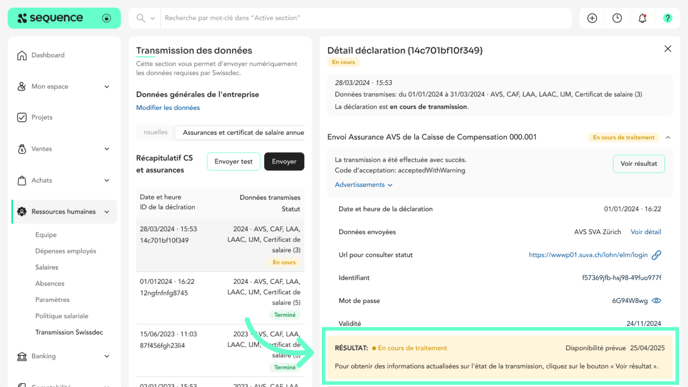Open Dashboard in the sidebar
The image size is (688, 387).
[48, 55]
